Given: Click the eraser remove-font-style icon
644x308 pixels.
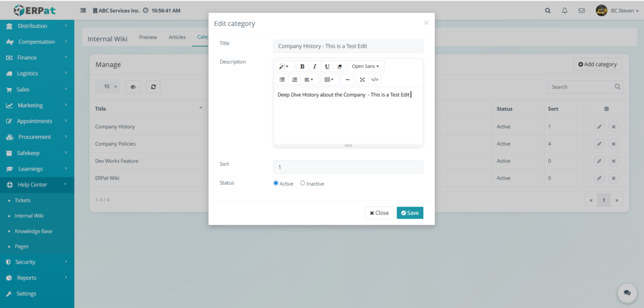Looking at the screenshot, I should (340, 67).
